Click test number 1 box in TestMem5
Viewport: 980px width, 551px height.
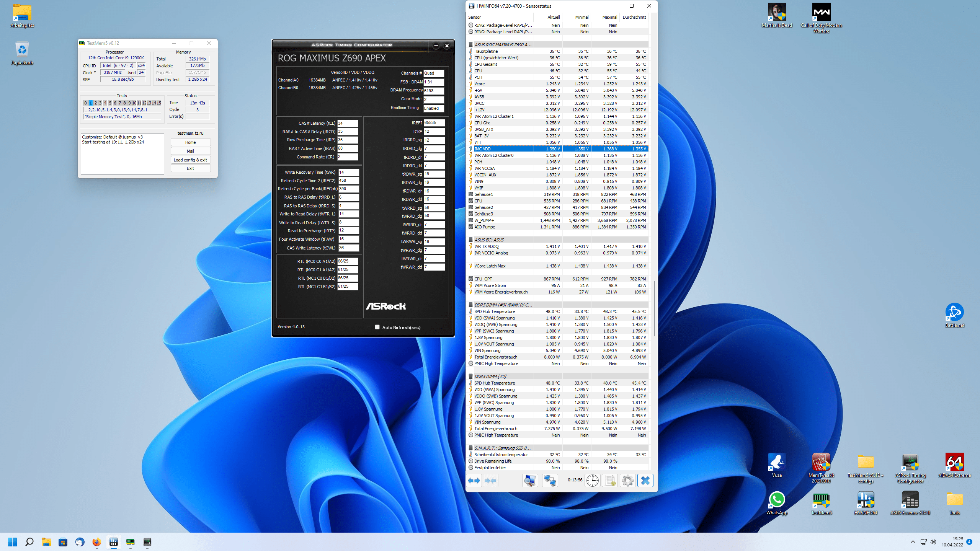coord(90,103)
